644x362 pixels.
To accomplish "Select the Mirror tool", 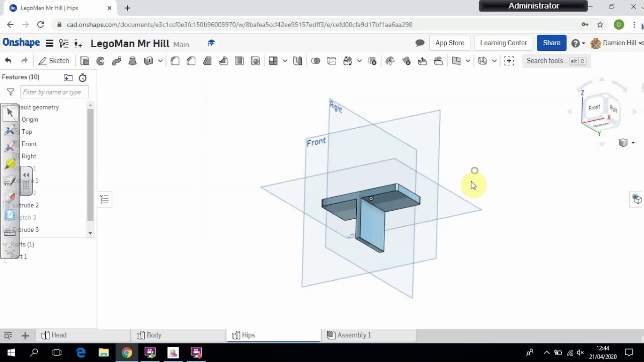I will coord(298,61).
